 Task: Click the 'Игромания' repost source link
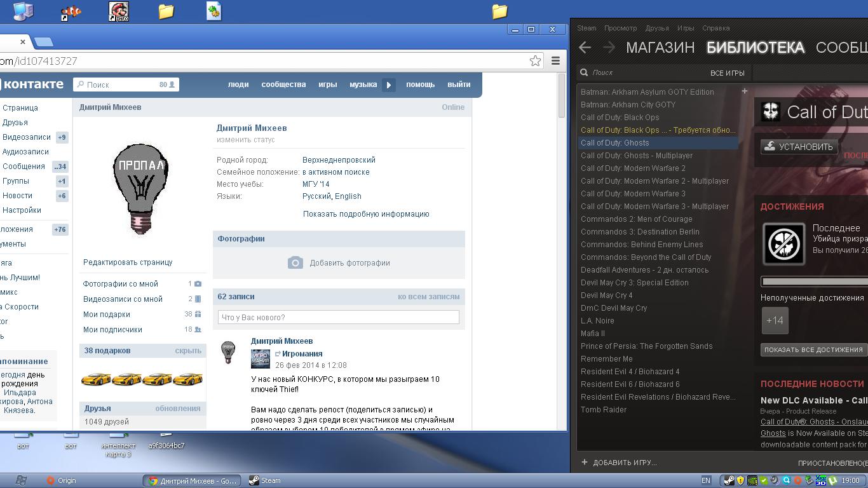tap(302, 354)
